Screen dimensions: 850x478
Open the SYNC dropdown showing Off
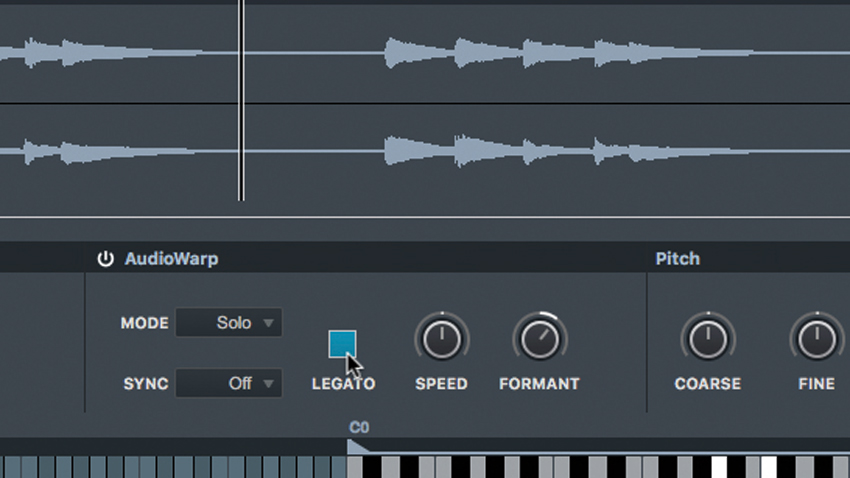(228, 384)
